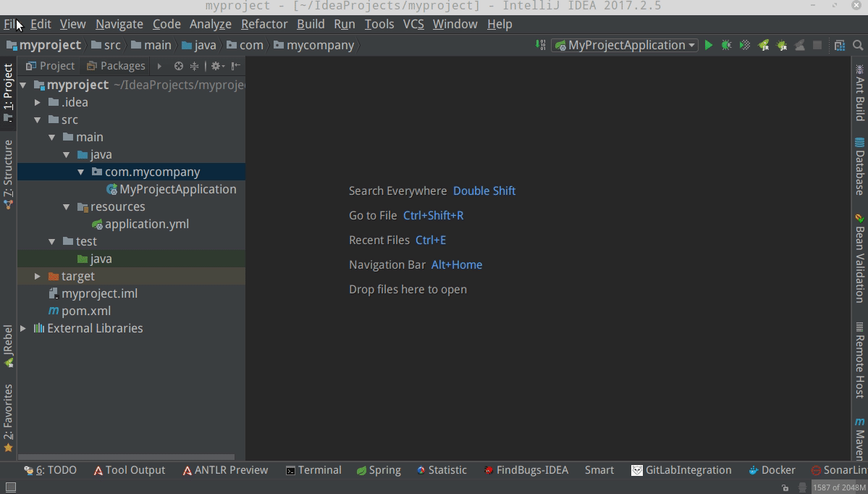Show more project view tabs arrow
This screenshot has width=868, height=494.
point(159,66)
